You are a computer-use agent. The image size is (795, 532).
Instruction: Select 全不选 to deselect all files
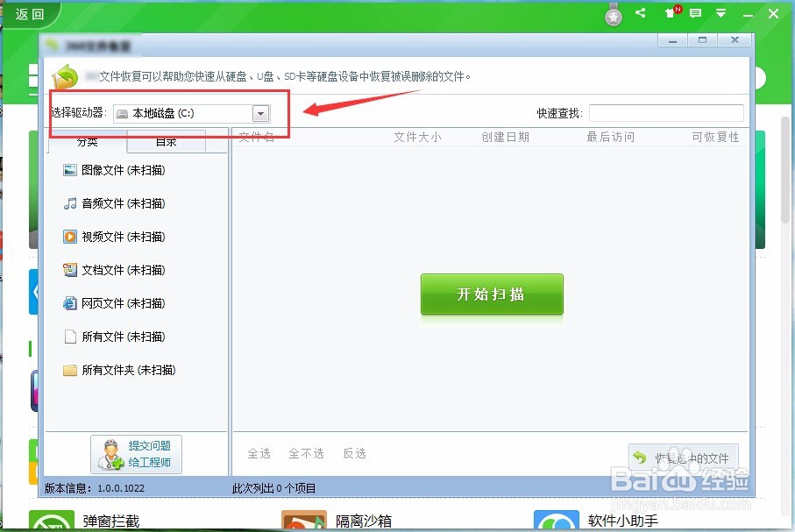306,453
